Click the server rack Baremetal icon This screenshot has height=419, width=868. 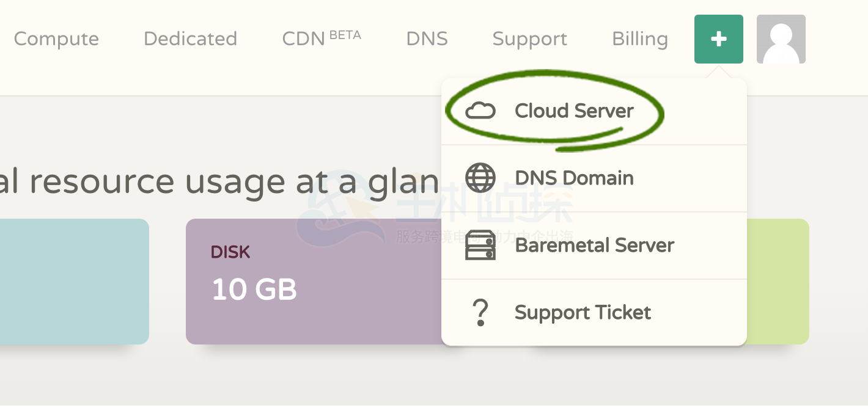[x=480, y=246]
